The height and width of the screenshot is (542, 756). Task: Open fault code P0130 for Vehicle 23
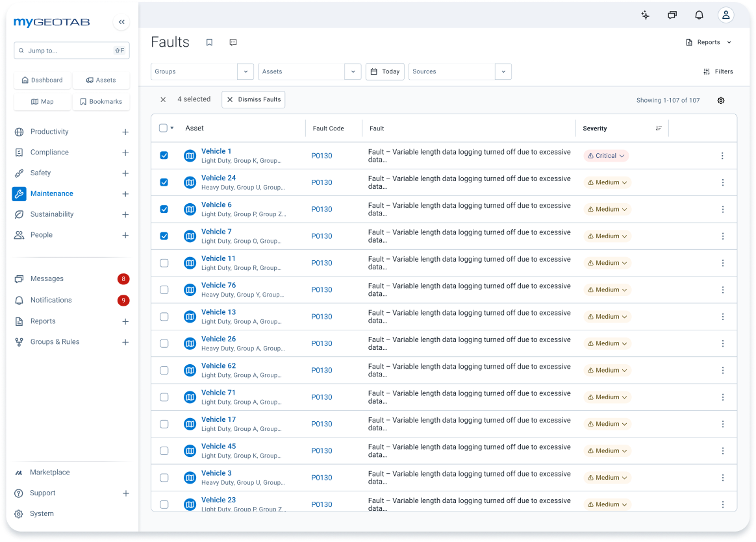click(321, 504)
